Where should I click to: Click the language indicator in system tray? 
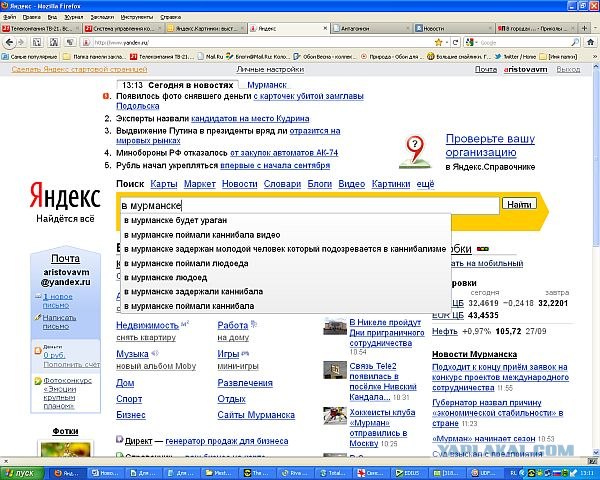click(513, 473)
